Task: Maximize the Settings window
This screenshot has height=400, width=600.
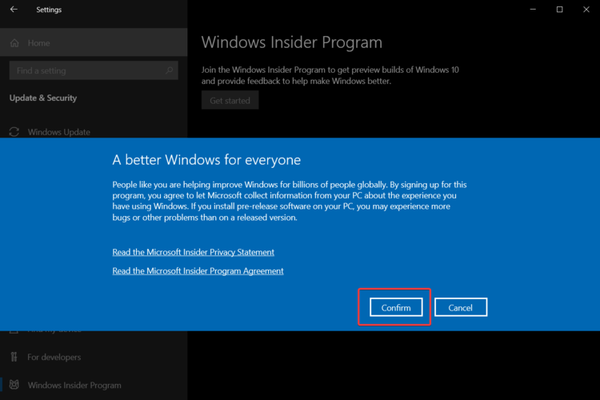Action: (x=559, y=9)
